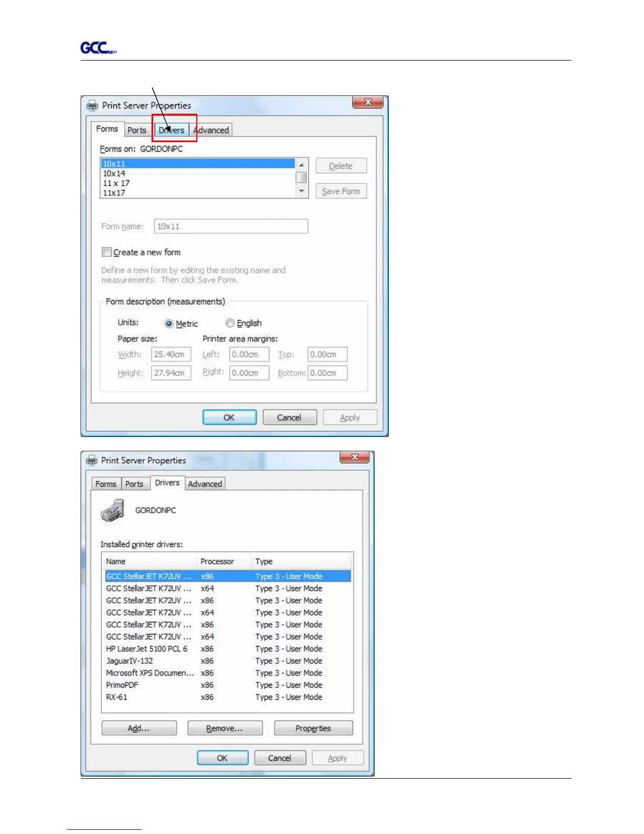Sort drivers by the Type column header

(x=301, y=561)
